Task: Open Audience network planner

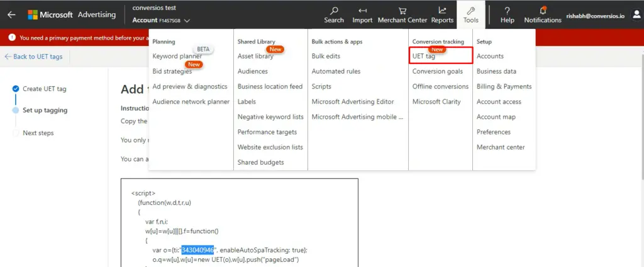Action: tap(191, 102)
